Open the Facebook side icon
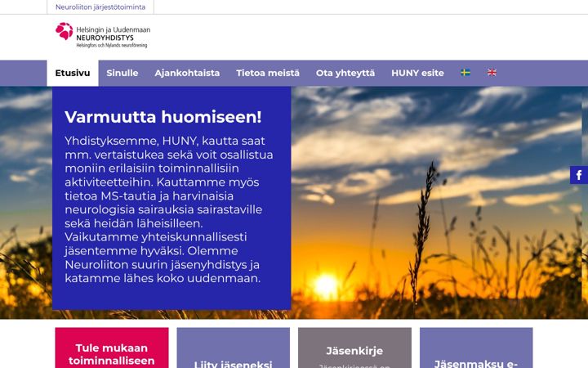The width and height of the screenshot is (588, 368). 579,175
